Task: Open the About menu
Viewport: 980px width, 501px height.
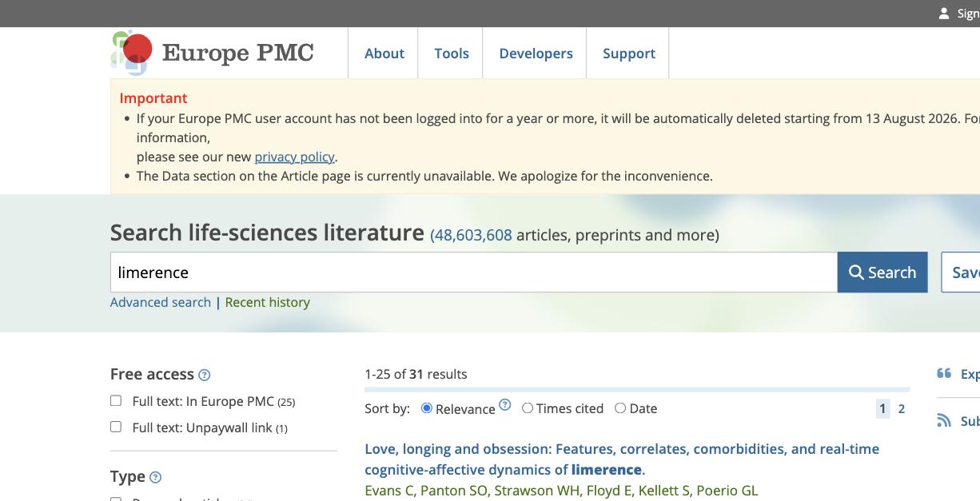Action: coord(384,54)
